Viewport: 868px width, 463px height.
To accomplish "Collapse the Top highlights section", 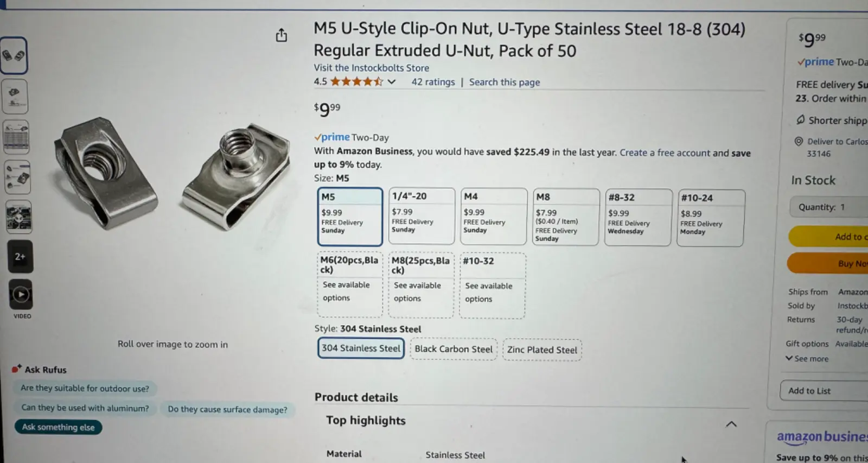I will coord(731,424).
